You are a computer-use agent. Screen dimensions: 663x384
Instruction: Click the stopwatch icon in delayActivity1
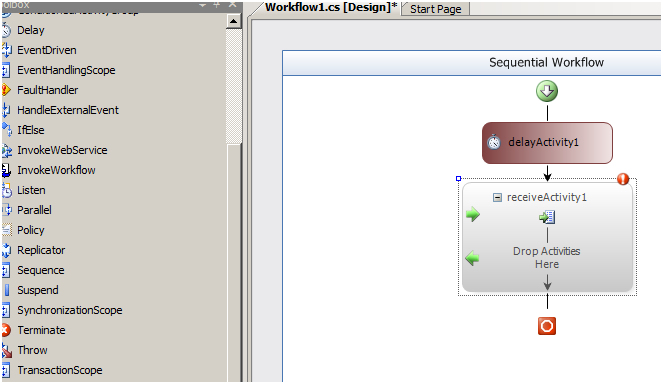[x=494, y=142]
